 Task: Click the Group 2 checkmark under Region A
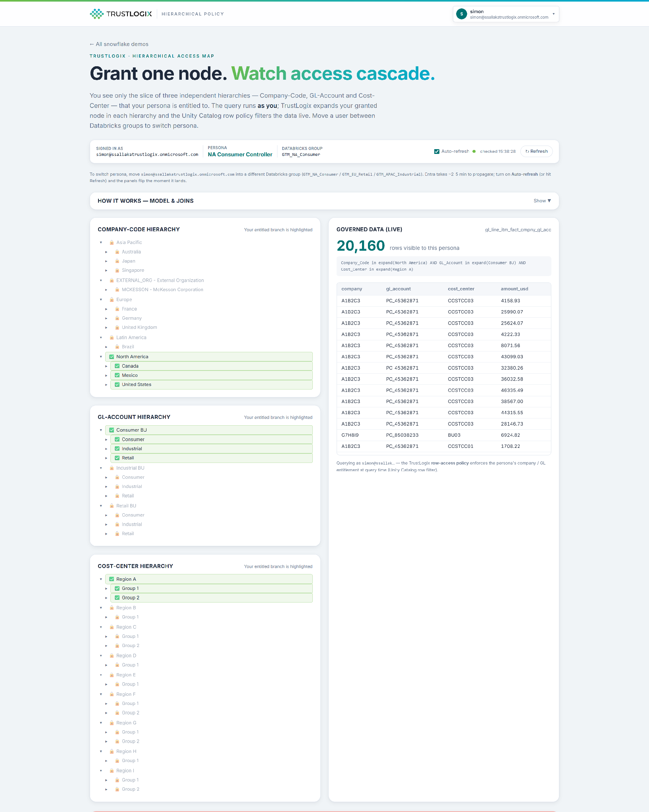click(x=117, y=598)
